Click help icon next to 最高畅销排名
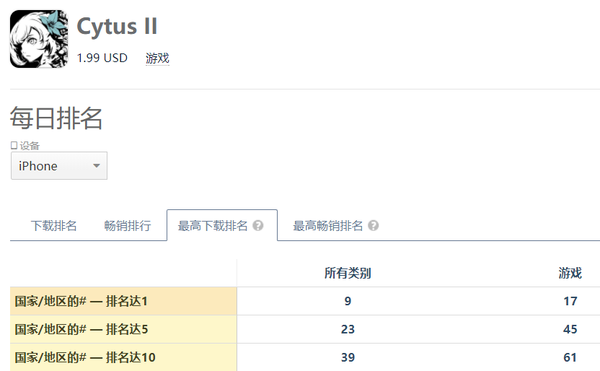Viewport: 600px width, 371px height. 373,226
